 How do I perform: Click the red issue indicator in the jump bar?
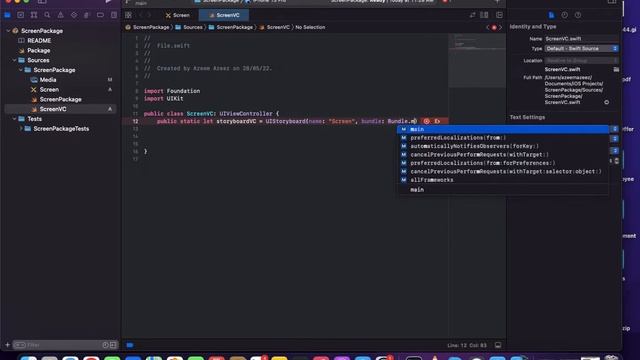(494, 27)
